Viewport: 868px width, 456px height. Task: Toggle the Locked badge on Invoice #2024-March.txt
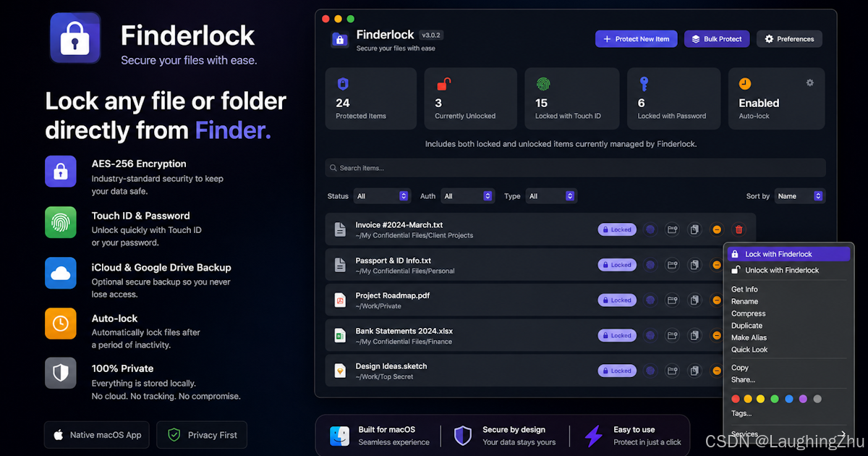pyautogui.click(x=617, y=229)
